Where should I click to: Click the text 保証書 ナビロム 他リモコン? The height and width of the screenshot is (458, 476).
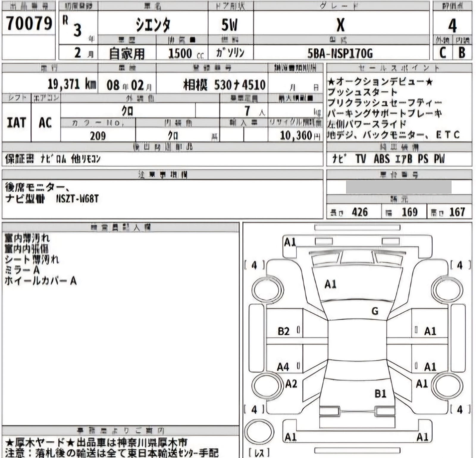(x=53, y=159)
